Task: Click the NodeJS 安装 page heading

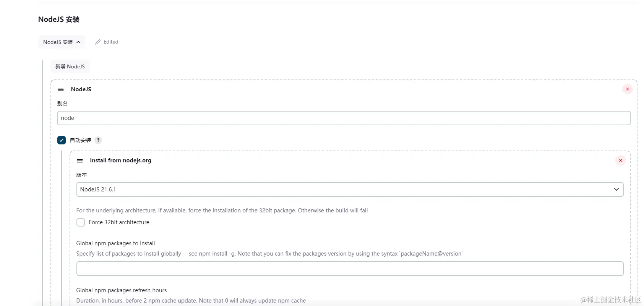Action: click(59, 19)
